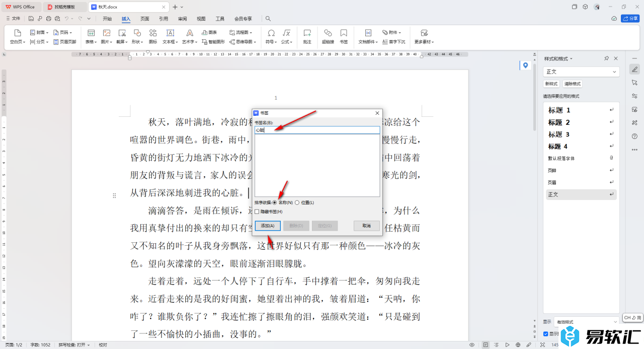644x349 pixels.
Task: Switch to the Home (开始) tab
Action: pos(107,19)
